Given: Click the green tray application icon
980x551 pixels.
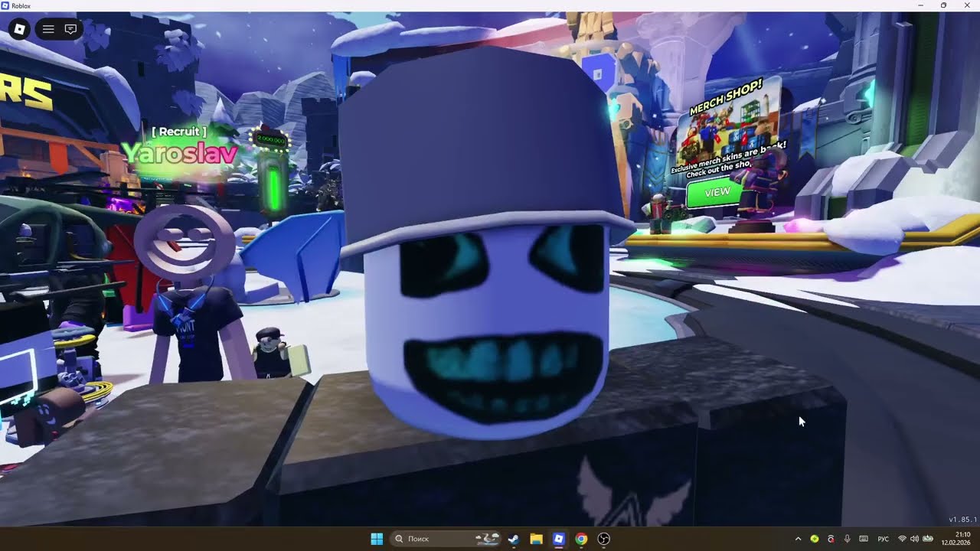Looking at the screenshot, I should (815, 539).
